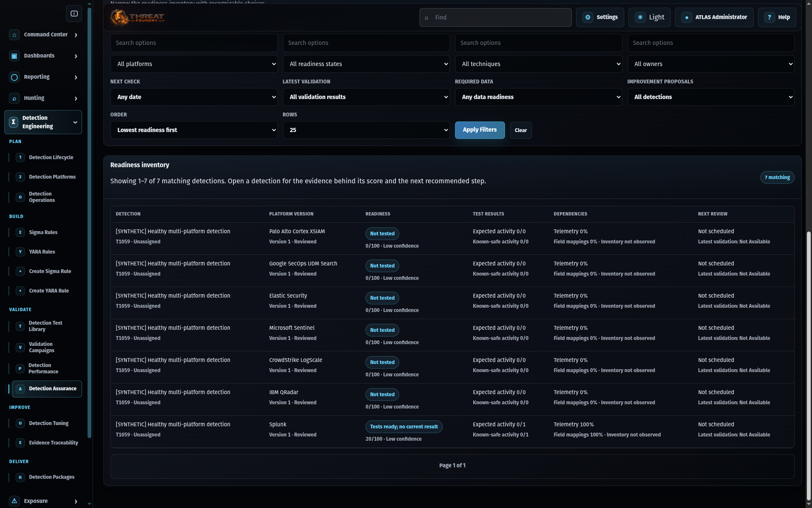Viewport: 812px width, 508px height.
Task: Click the Telemetry 100% dependency value
Action: click(574, 425)
